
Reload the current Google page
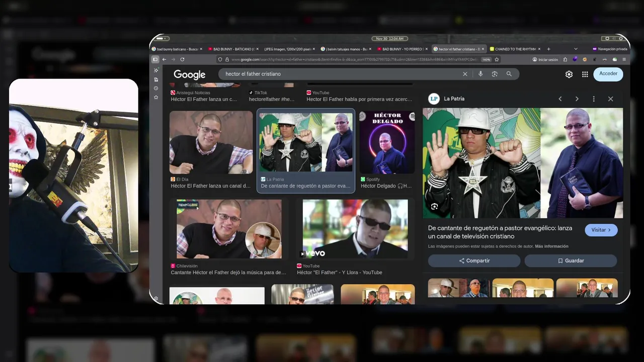pos(182,59)
